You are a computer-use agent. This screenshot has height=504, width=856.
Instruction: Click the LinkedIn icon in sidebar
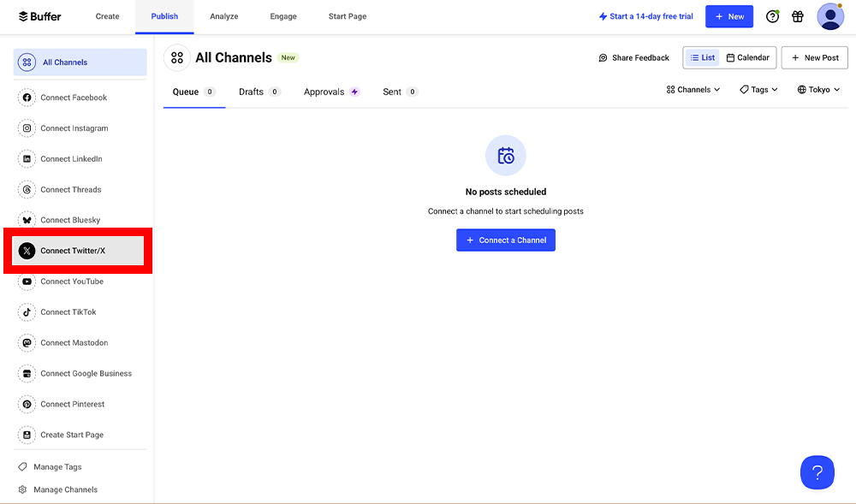(x=27, y=158)
